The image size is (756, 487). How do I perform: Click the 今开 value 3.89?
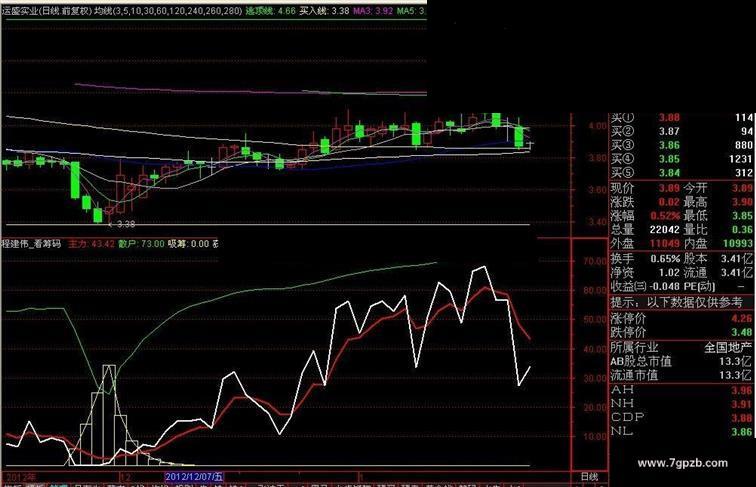(742, 188)
